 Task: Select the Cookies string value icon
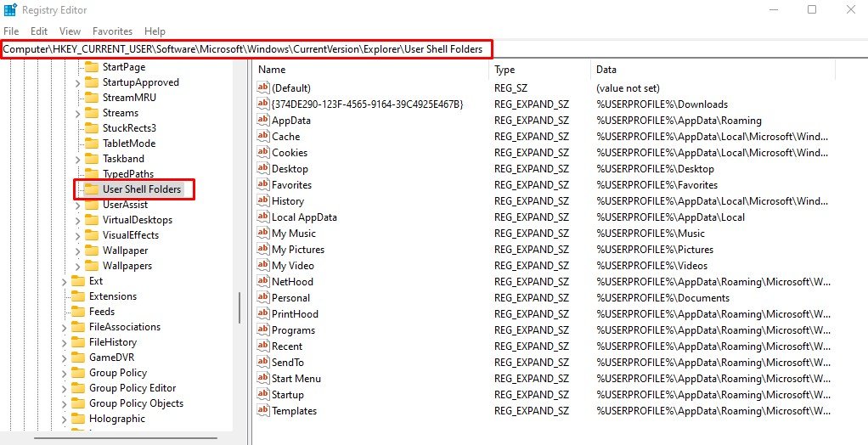(263, 152)
